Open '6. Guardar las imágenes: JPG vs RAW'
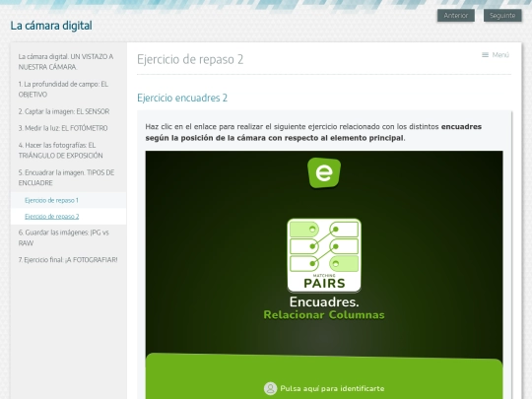Image resolution: width=532 pixels, height=399 pixels. pos(63,237)
